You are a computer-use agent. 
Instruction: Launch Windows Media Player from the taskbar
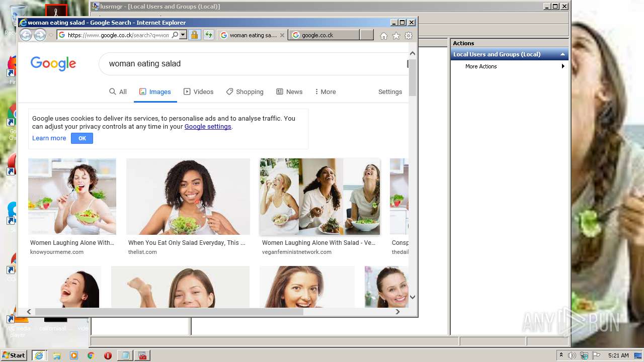click(x=74, y=355)
